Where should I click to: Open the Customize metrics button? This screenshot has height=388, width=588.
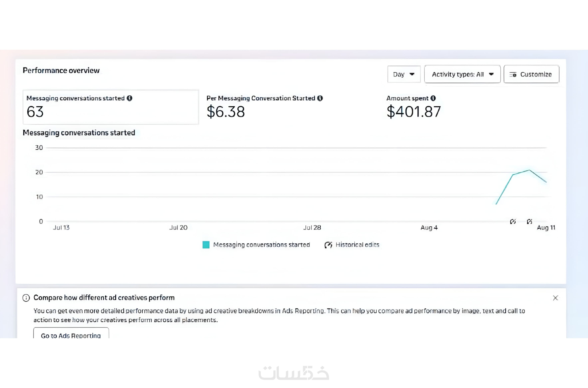pos(531,74)
